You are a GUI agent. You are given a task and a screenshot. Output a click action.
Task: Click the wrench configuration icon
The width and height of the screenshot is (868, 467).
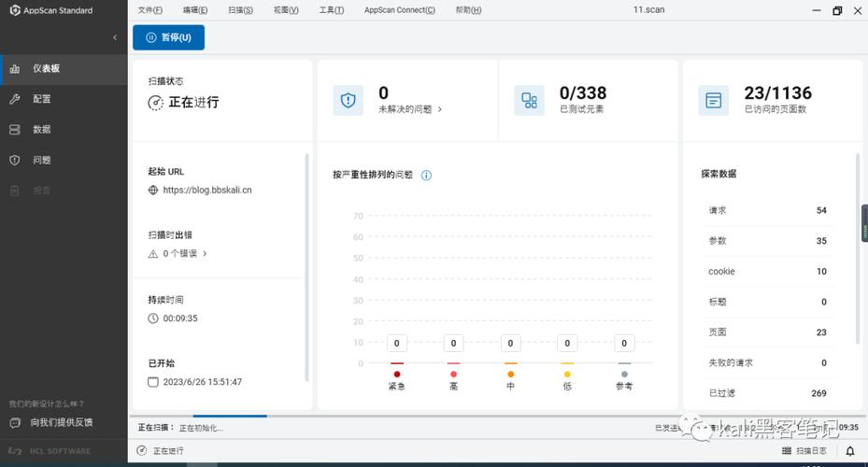click(15, 99)
